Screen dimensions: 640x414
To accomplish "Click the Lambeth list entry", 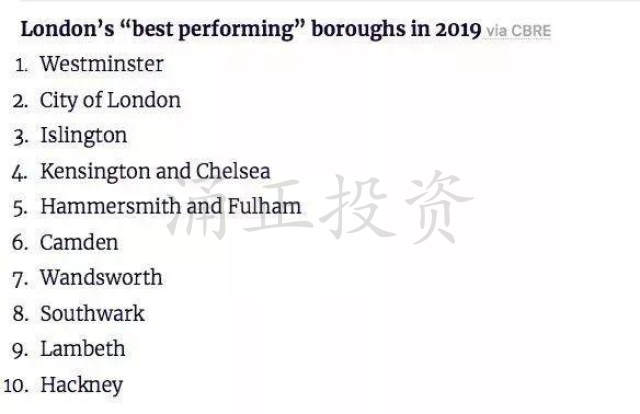I will (x=83, y=349).
